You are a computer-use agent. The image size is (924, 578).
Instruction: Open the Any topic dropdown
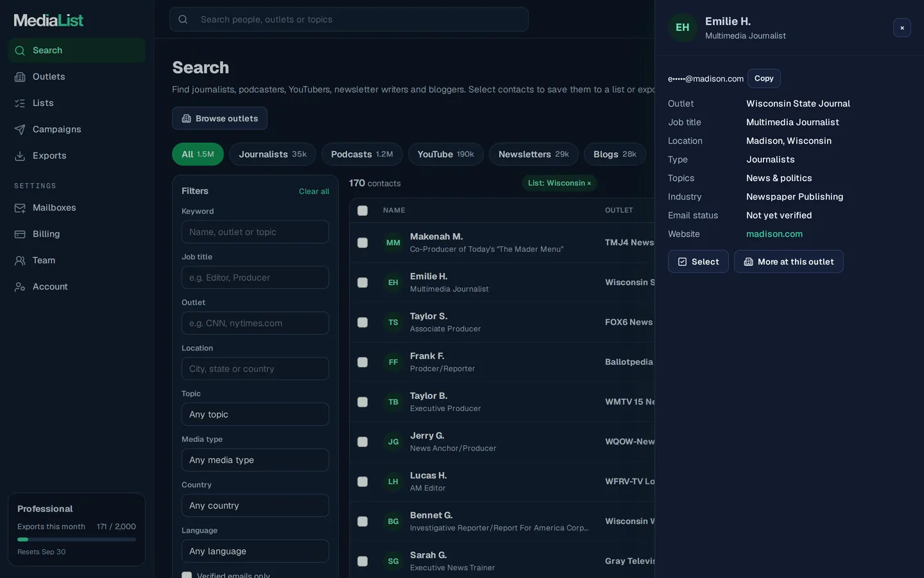(x=255, y=414)
